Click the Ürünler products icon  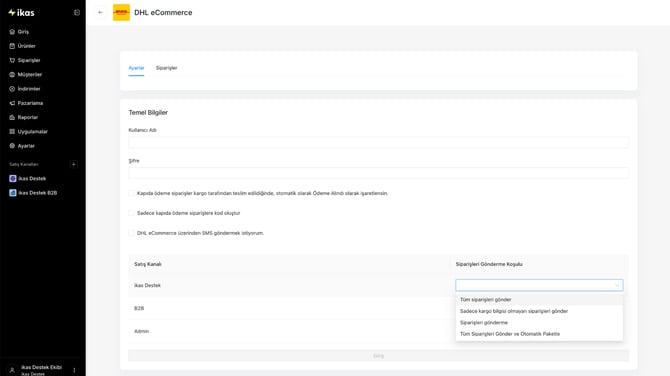[12, 46]
